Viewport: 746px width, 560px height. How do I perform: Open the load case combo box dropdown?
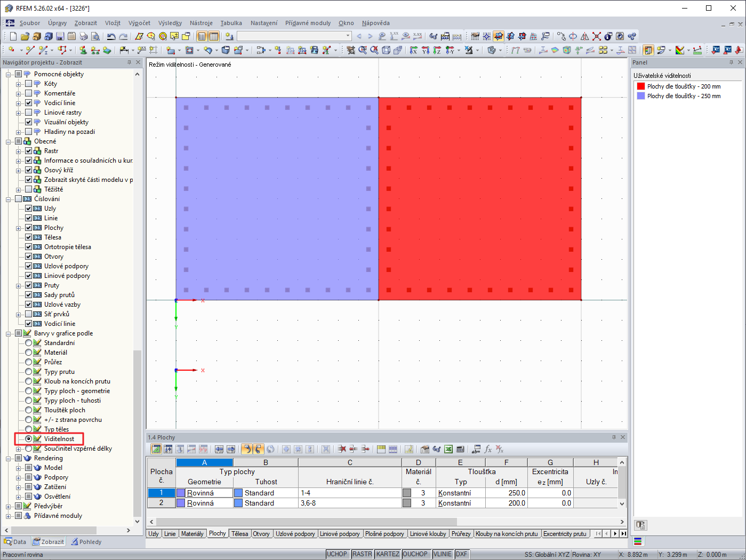[x=348, y=36]
